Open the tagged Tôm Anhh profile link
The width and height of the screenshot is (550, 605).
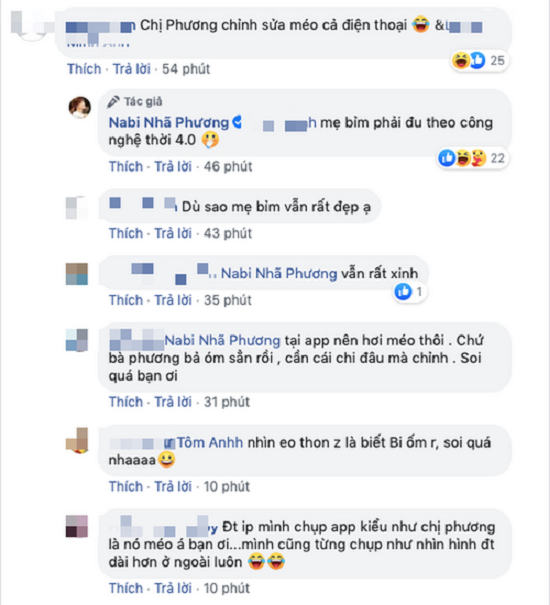point(210,443)
